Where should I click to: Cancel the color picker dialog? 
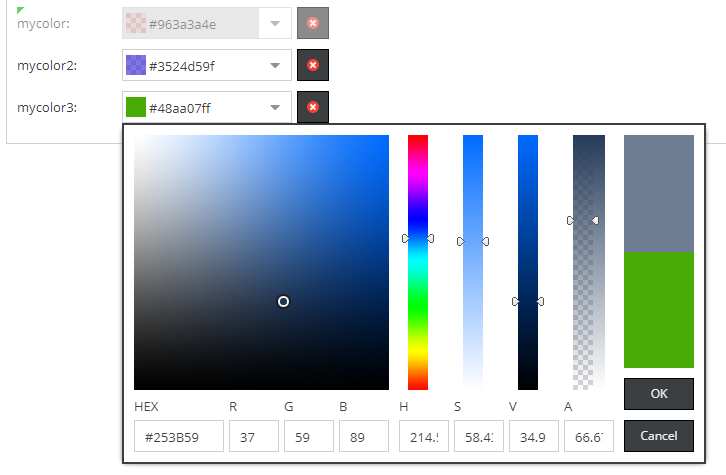coord(658,436)
